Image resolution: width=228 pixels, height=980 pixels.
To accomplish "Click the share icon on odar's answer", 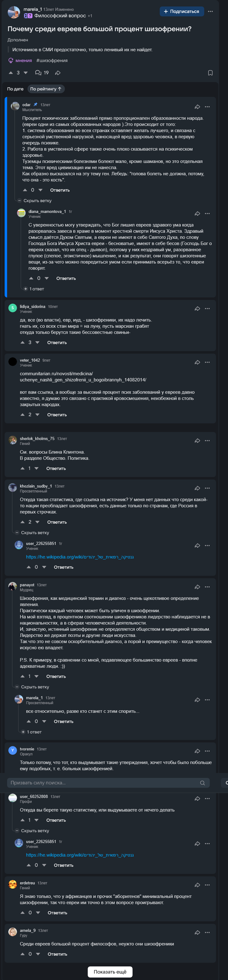I will click(x=197, y=107).
